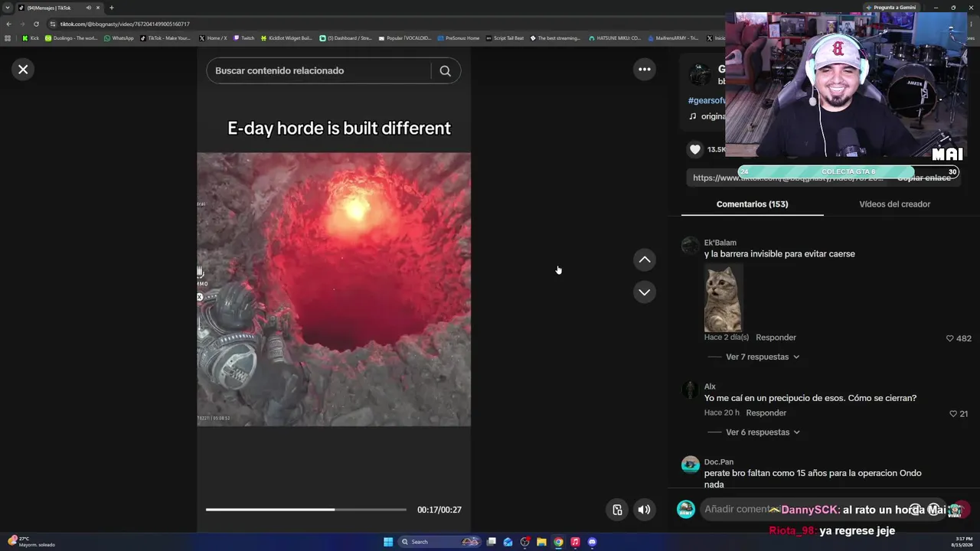Reply to Alx's comment
The width and height of the screenshot is (980, 551).
(766, 413)
